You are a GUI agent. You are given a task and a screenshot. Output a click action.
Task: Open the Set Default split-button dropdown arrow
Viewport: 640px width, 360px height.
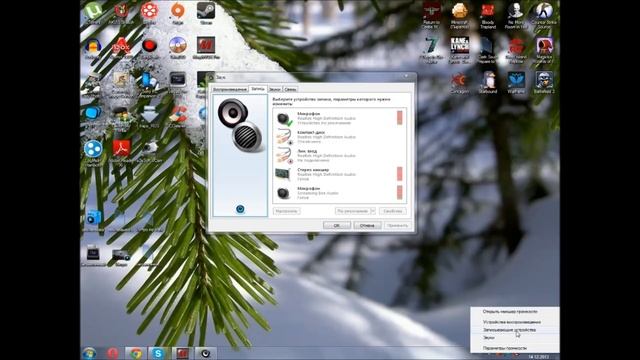[373, 211]
